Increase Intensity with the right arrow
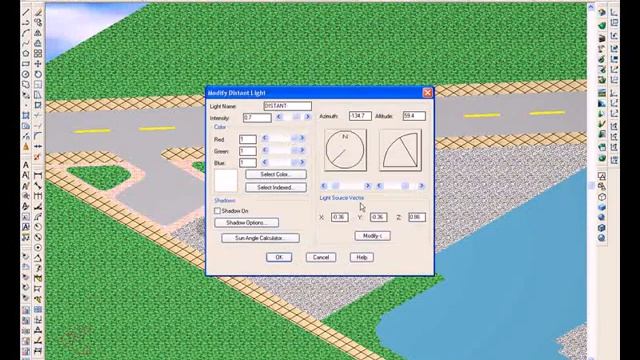 pyautogui.click(x=307, y=117)
